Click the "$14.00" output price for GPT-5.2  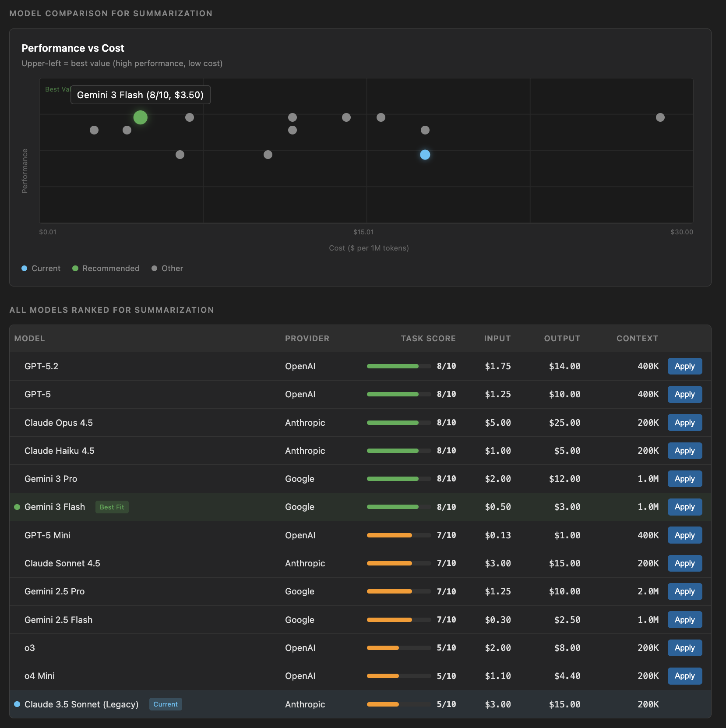pos(564,366)
